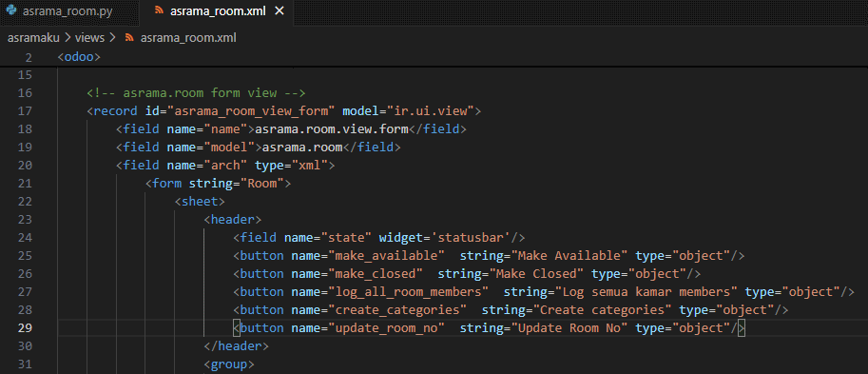Click the chevron after asramaku breadcrumb
This screenshot has width=868, height=374.
[x=67, y=38]
